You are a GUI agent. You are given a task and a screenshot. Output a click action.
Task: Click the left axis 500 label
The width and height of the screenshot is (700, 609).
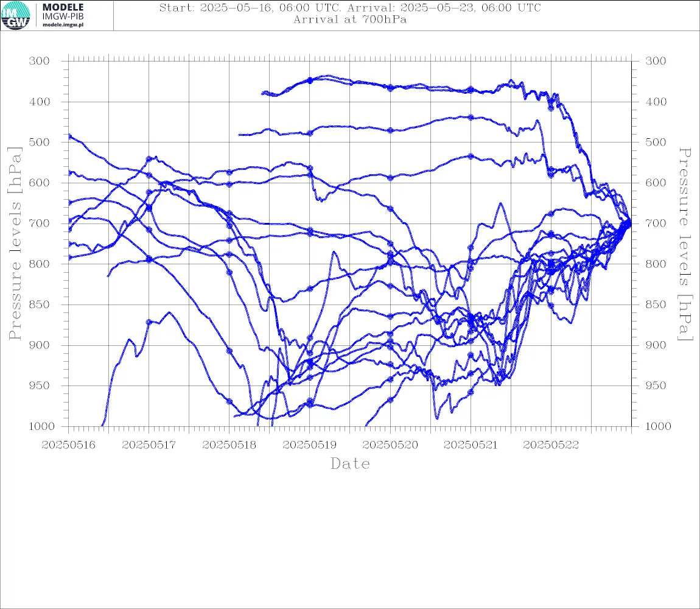(40, 142)
